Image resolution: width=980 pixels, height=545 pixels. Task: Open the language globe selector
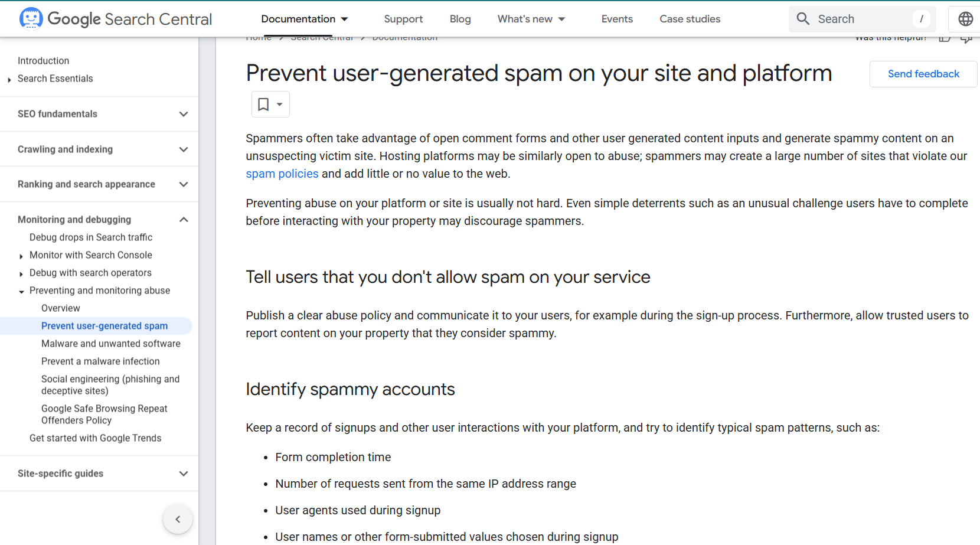965,19
